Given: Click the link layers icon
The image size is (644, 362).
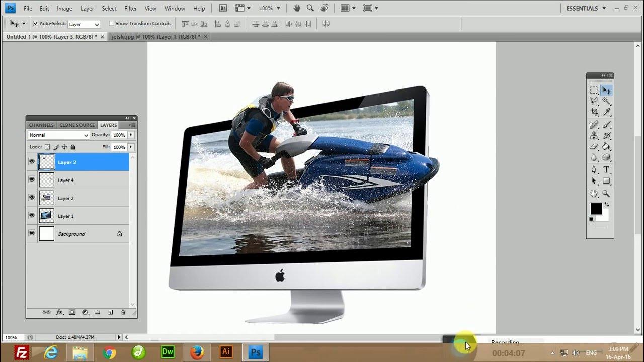Looking at the screenshot, I should [x=46, y=312].
